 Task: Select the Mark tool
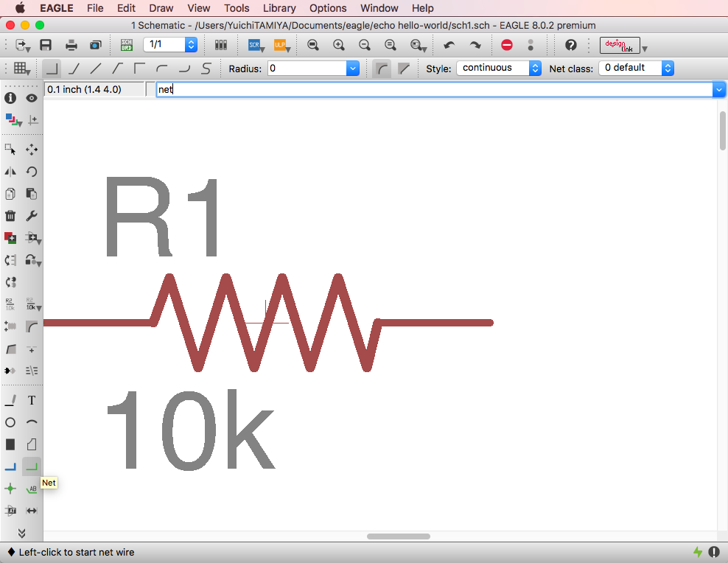[32, 121]
